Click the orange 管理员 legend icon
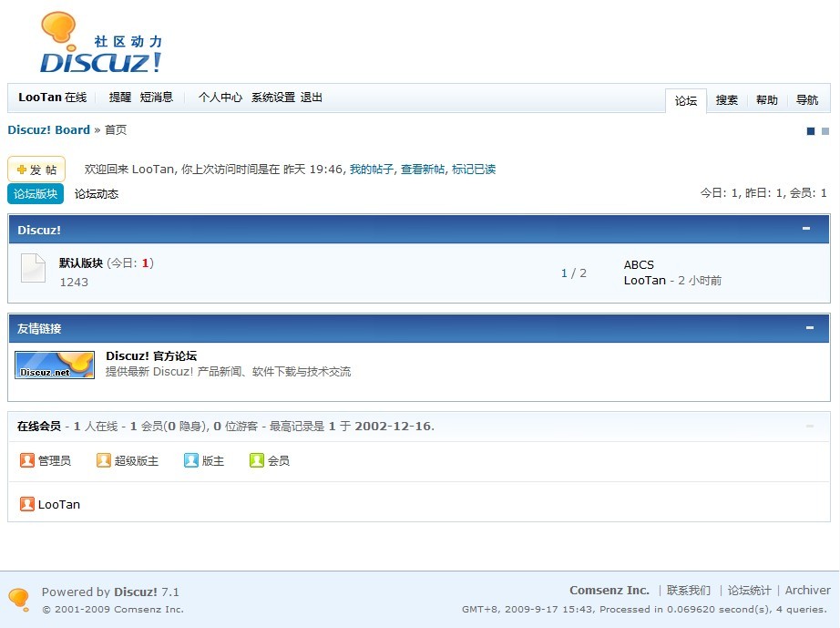This screenshot has width=840, height=628. click(x=26, y=460)
